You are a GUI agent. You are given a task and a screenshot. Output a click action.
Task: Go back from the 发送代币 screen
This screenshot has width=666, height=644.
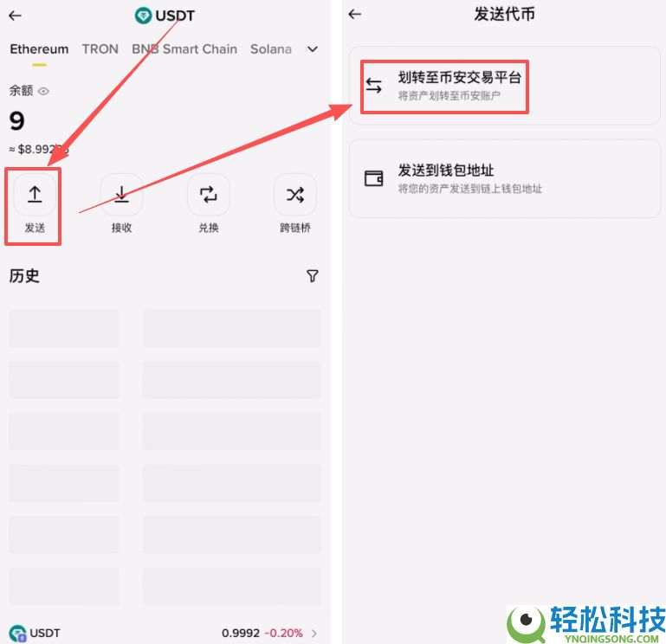pos(355,15)
